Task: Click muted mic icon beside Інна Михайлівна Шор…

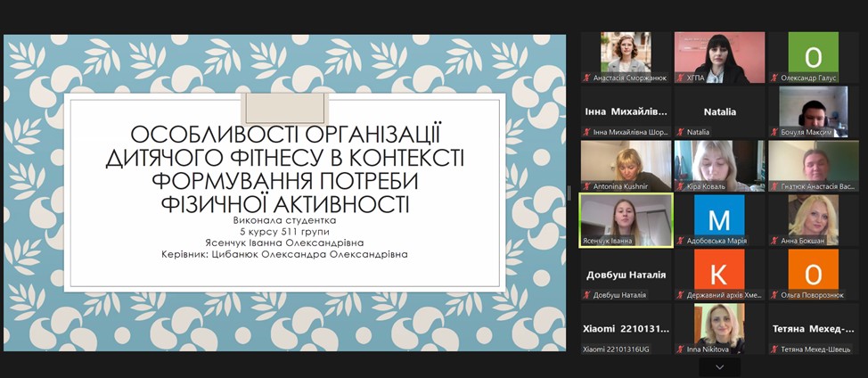Action: click(x=586, y=132)
